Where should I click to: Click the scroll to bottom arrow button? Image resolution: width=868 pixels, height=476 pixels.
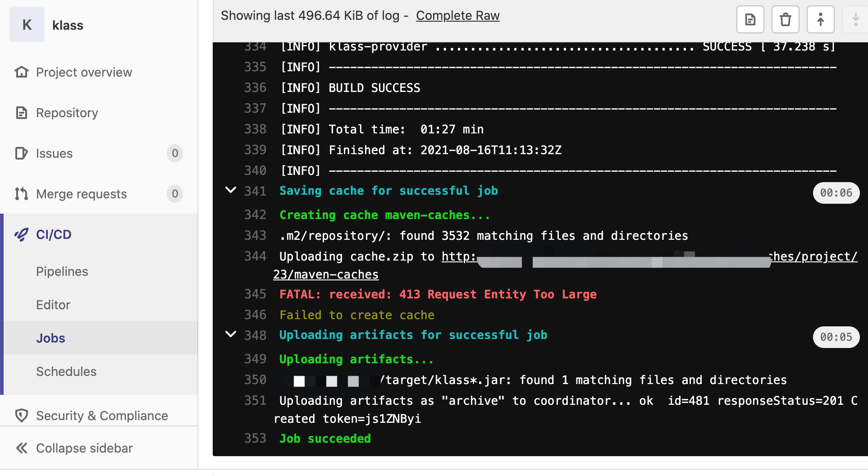(x=855, y=19)
